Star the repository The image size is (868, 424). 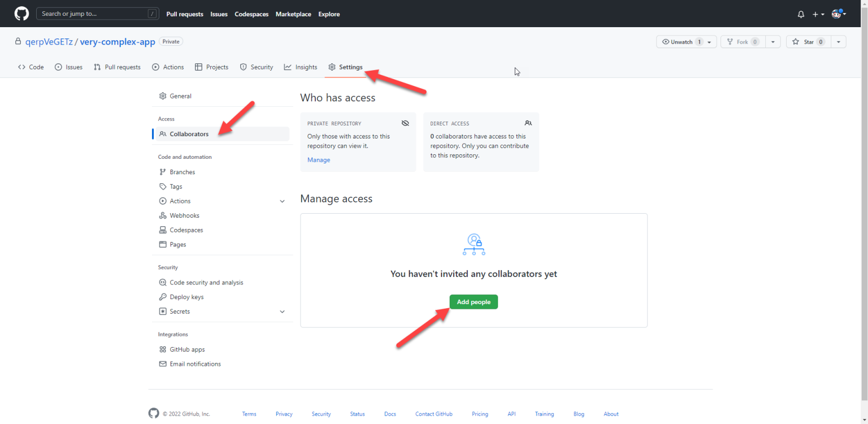[x=808, y=42]
